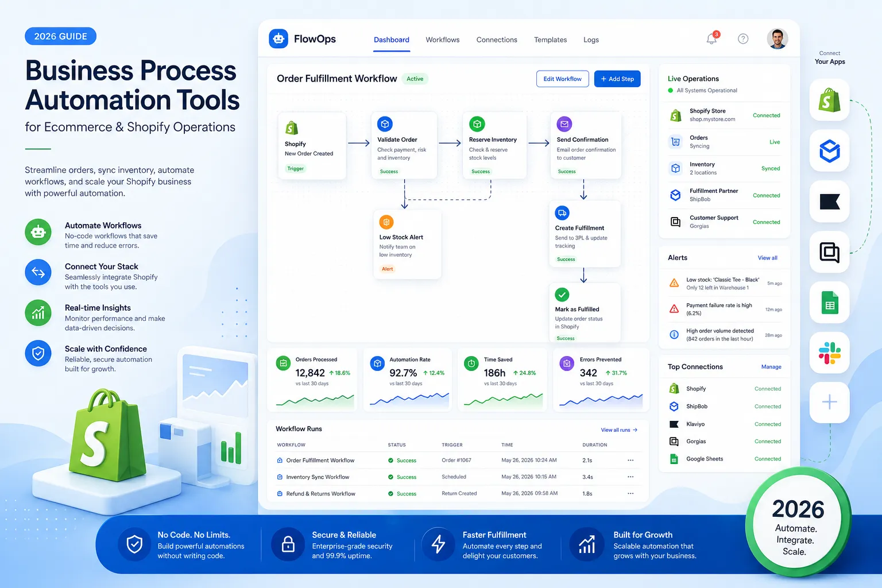Click the Customer Support Gorgias icon
The width and height of the screenshot is (882, 588).
[x=676, y=222]
